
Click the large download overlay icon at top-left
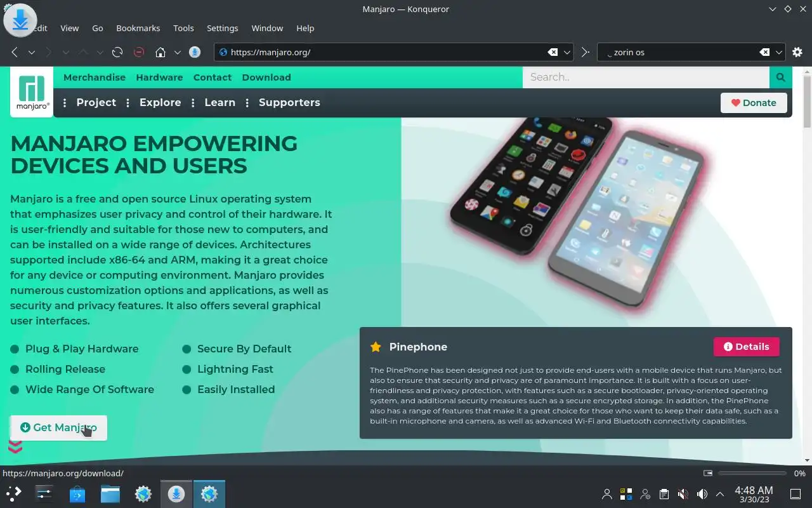20,20
